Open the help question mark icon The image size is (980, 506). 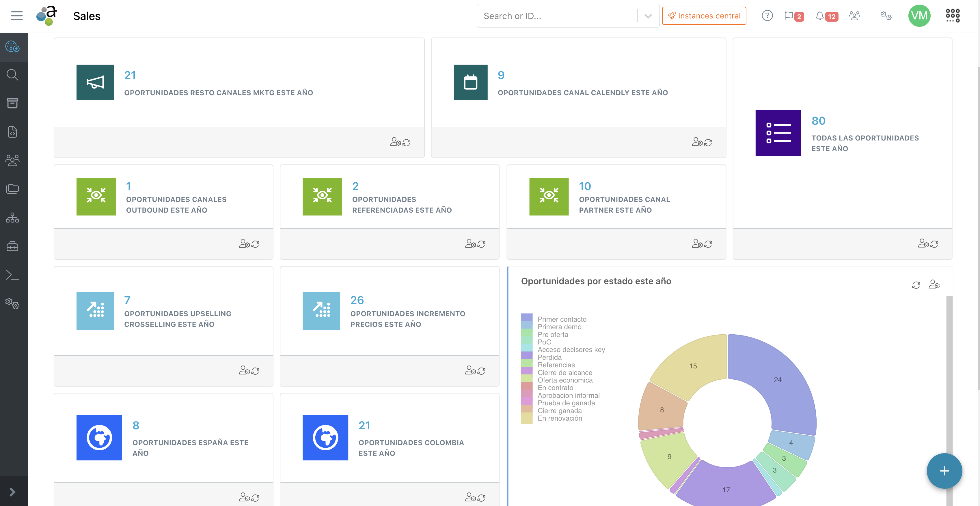[x=767, y=16]
